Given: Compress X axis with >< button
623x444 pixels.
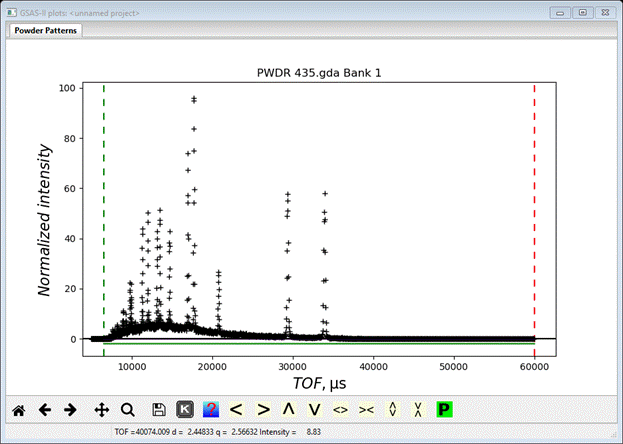Looking at the screenshot, I should pos(366,409).
